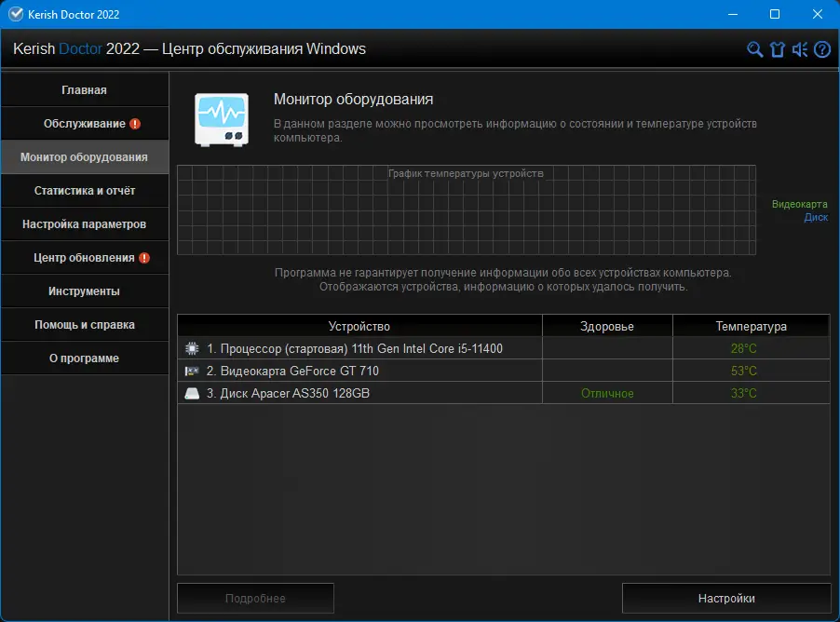Click the disk drive icon in table

pos(192,393)
